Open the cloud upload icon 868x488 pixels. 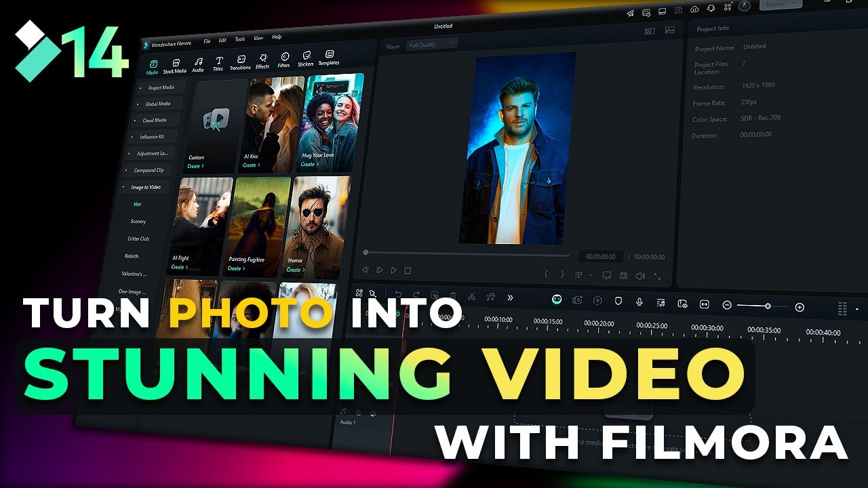tap(694, 9)
